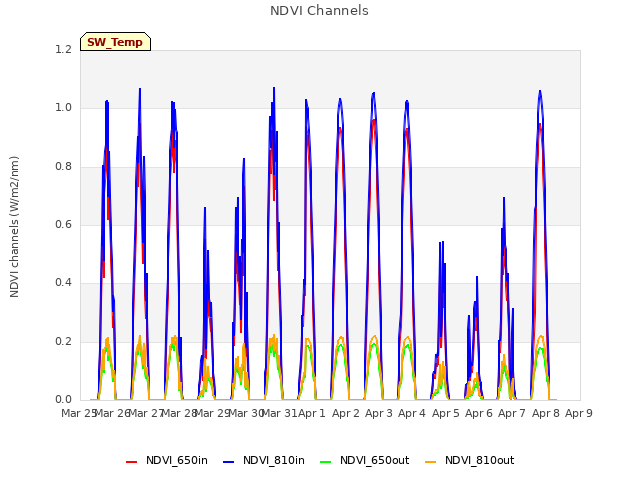The width and height of the screenshot is (640, 480).
Task: Click the Mar 31 x-axis date label
Action: pyautogui.click(x=279, y=413)
